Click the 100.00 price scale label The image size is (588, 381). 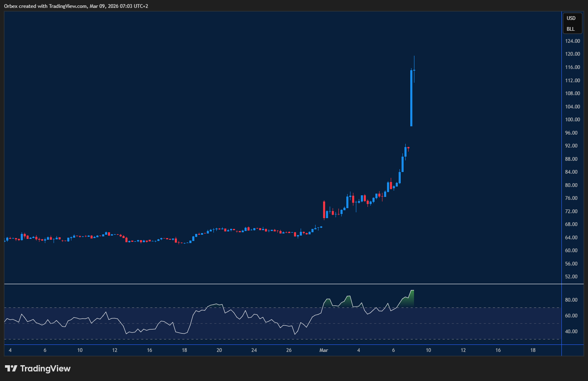coord(572,120)
